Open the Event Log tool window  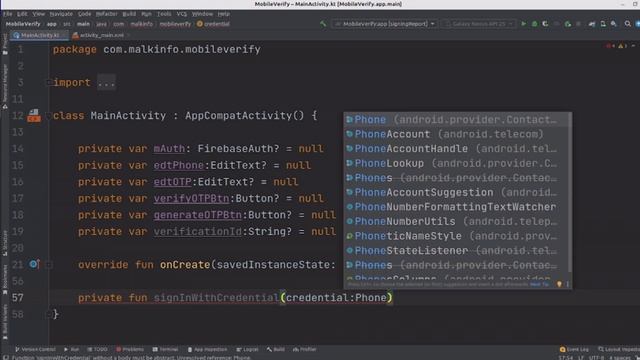(574, 349)
